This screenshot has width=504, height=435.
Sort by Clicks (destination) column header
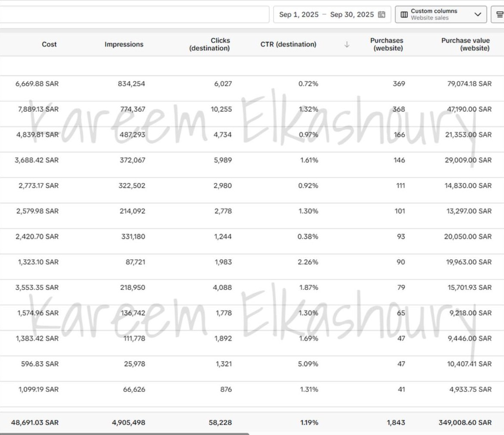pos(210,44)
